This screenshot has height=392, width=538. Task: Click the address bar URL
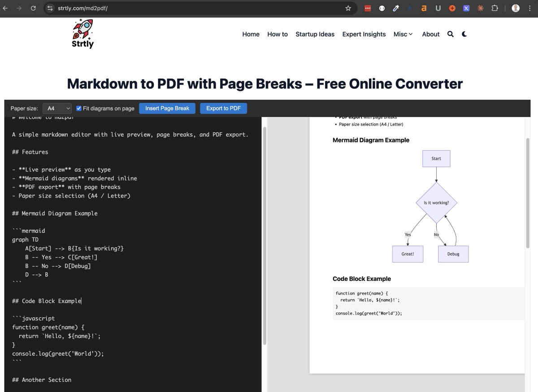point(82,8)
